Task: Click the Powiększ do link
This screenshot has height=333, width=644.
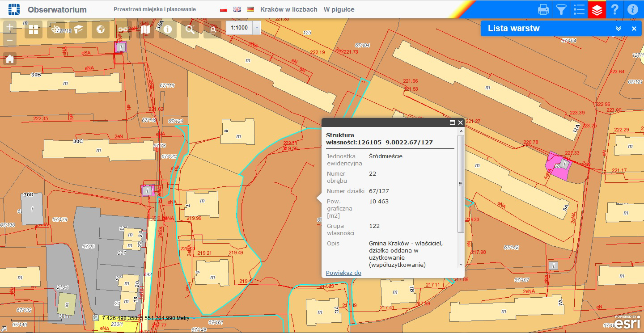Action: coord(343,273)
